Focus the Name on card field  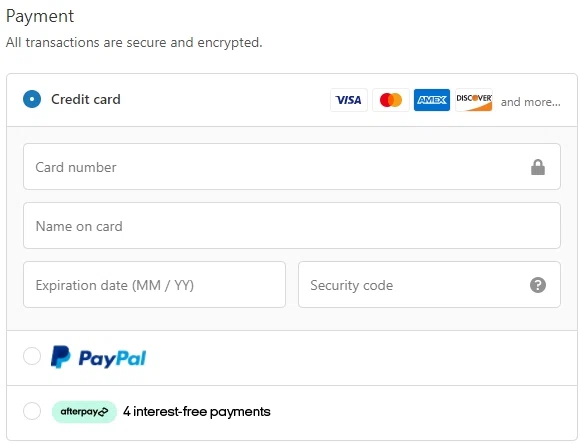pos(292,226)
